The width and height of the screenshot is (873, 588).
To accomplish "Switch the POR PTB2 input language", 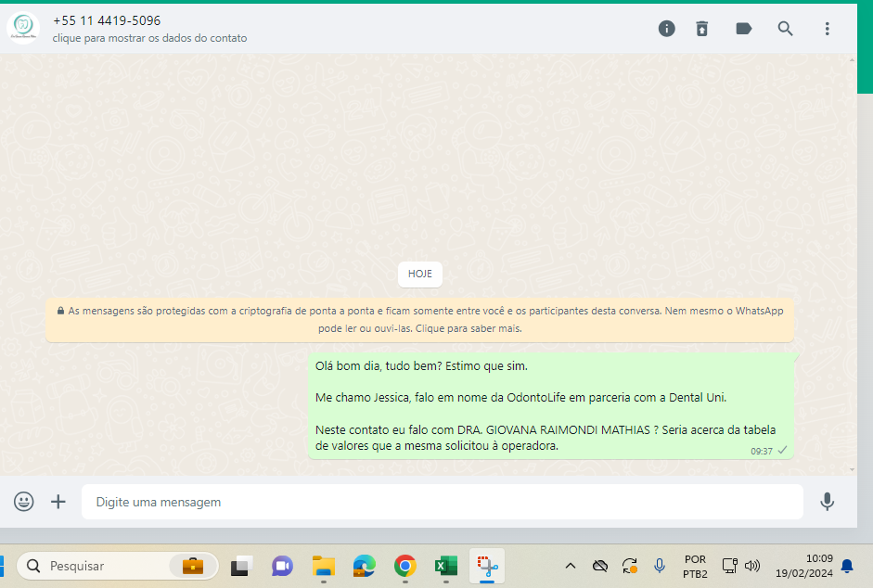I will pyautogui.click(x=695, y=567).
